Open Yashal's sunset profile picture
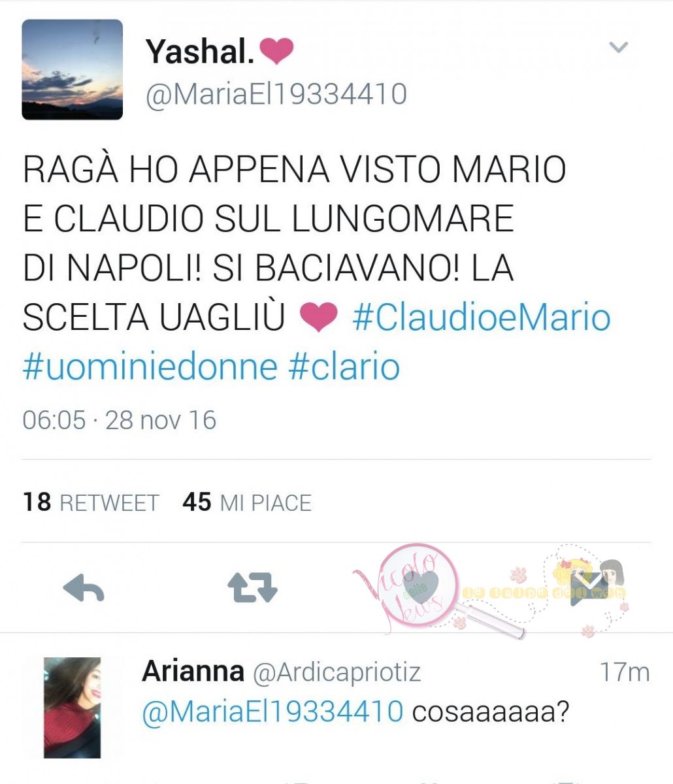This screenshot has height=784, width=673. [x=73, y=69]
